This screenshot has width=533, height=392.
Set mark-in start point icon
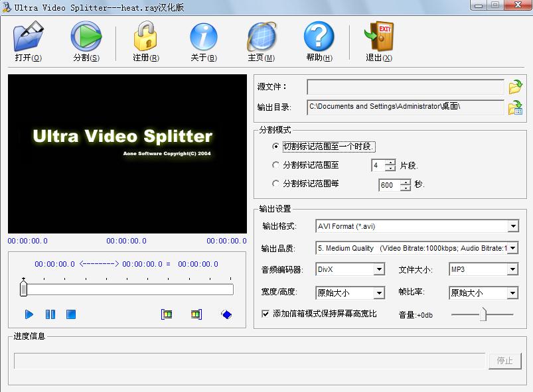pos(167,314)
